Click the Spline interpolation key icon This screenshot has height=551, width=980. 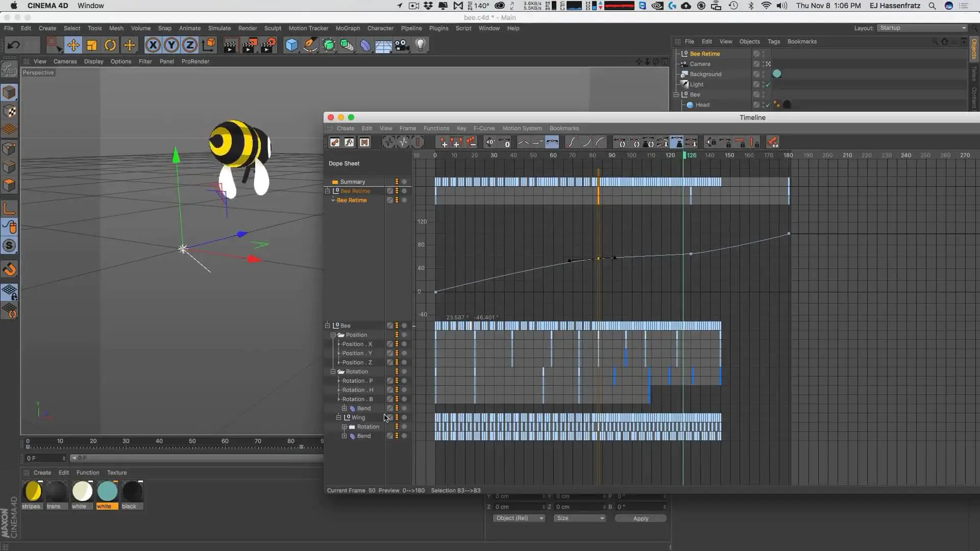click(x=552, y=142)
